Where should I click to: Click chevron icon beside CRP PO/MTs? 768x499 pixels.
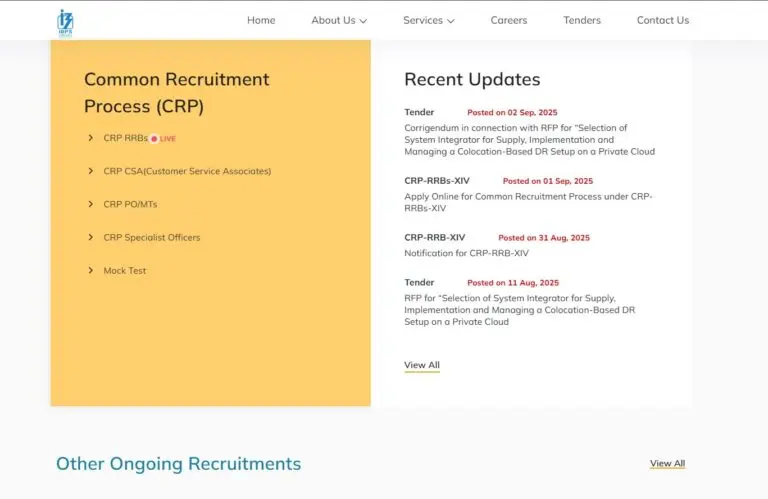(91, 204)
